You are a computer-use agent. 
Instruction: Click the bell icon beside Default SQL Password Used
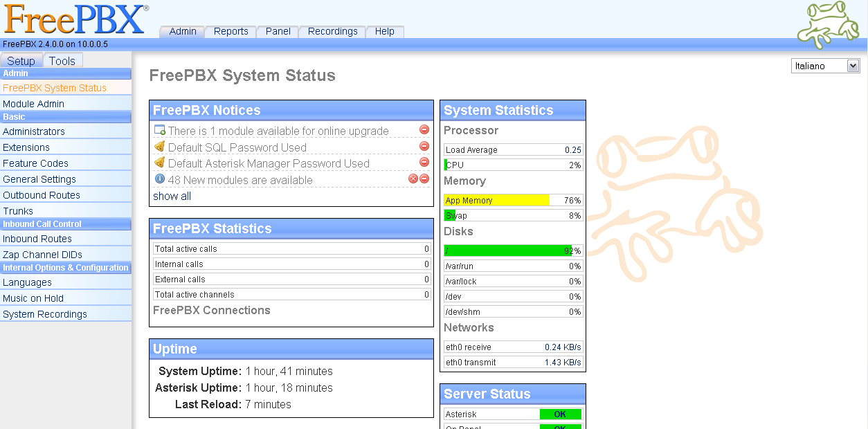pyautogui.click(x=159, y=147)
